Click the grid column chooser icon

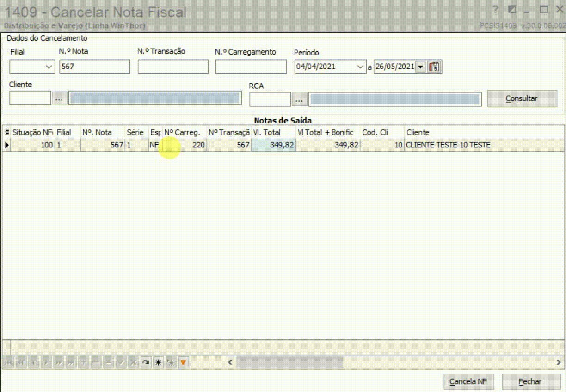click(x=6, y=132)
